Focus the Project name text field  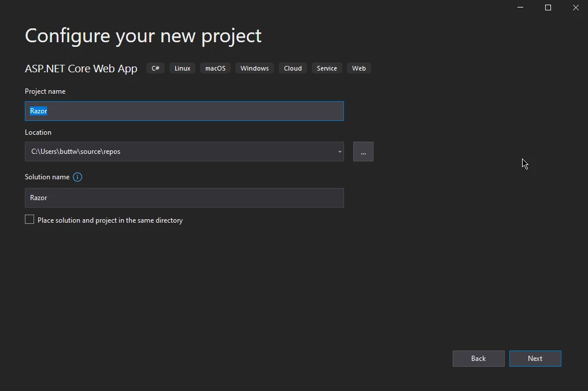tap(184, 111)
